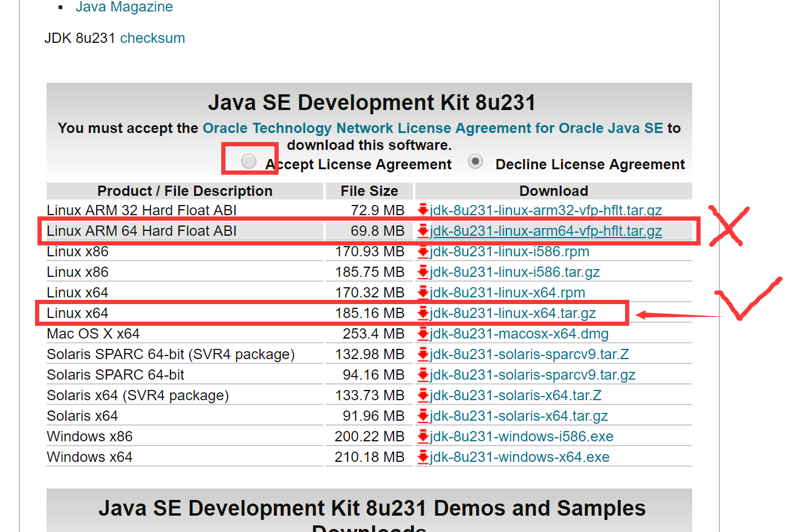Viewport: 804px width, 532px height.
Task: Click download arrow icon beside jdk-8u231-solaris-sparcv9.tar.Z
Action: pos(423,354)
